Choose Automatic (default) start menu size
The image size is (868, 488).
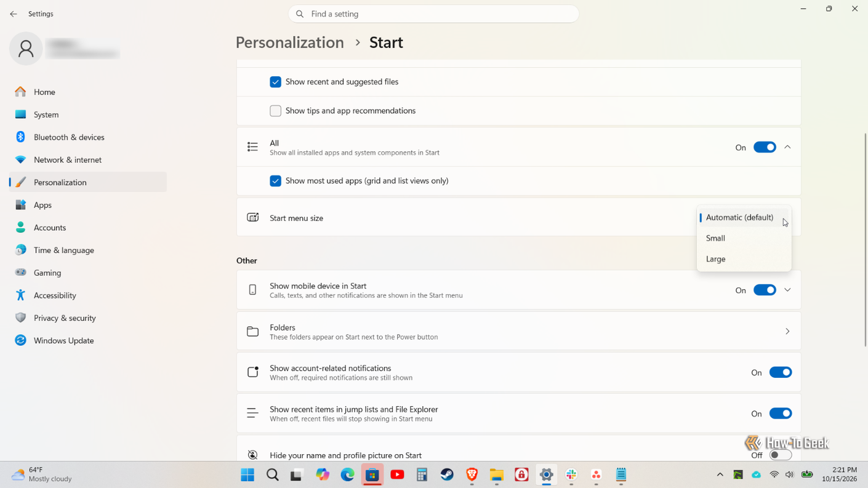tap(744, 217)
